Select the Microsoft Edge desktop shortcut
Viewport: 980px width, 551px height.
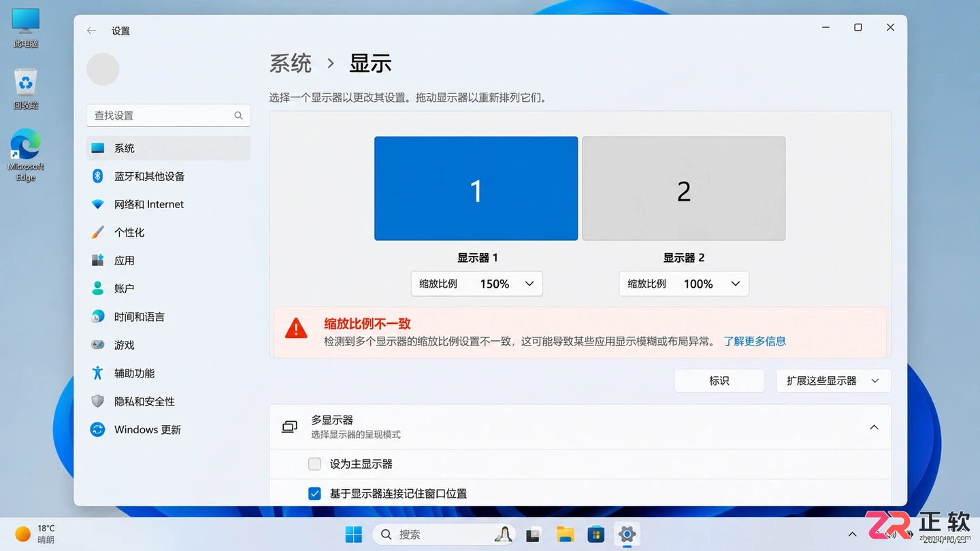26,155
